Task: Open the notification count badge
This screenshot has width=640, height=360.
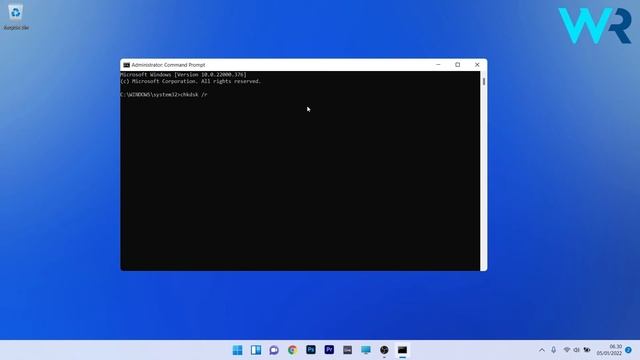Action: pos(629,350)
